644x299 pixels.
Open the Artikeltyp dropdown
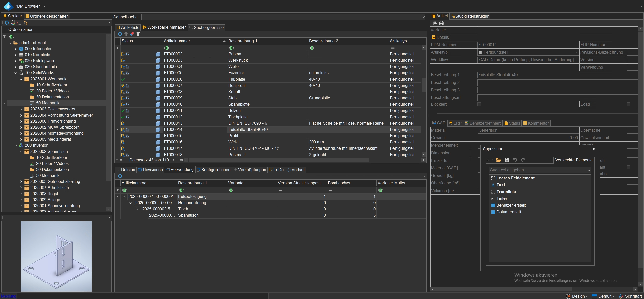[x=577, y=52]
